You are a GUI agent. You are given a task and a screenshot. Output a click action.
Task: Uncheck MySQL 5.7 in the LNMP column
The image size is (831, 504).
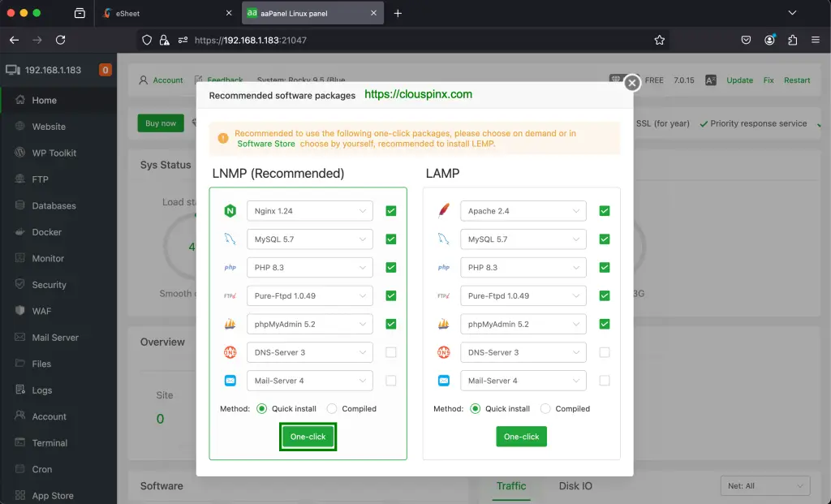pyautogui.click(x=390, y=239)
